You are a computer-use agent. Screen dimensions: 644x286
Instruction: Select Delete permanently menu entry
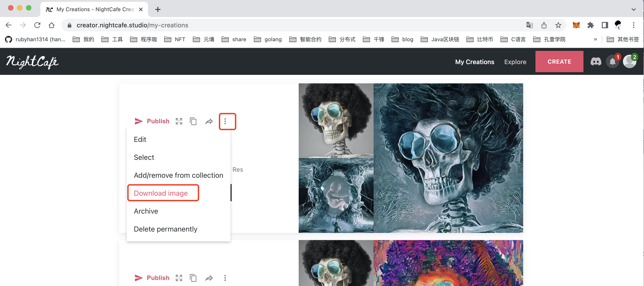tap(165, 229)
